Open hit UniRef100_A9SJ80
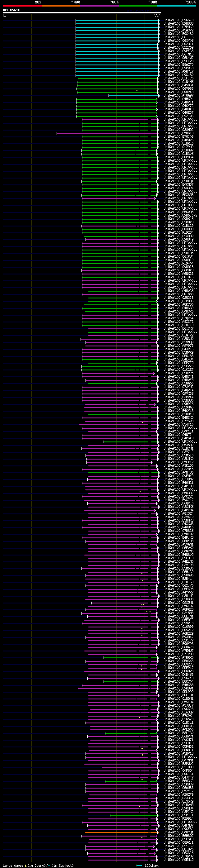199x868 pixels. 178,75
